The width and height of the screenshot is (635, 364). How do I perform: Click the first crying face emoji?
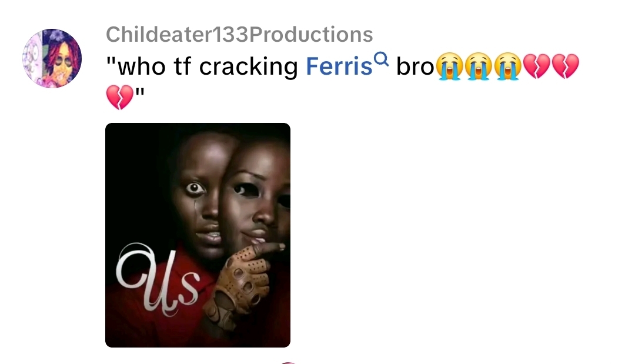449,66
